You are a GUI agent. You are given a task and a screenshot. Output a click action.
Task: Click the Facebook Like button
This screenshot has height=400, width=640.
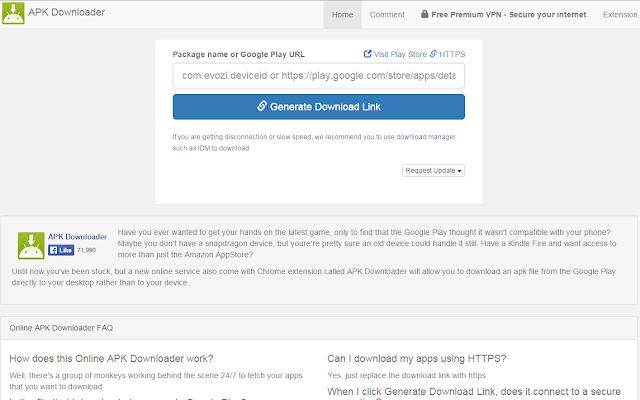(x=61, y=250)
